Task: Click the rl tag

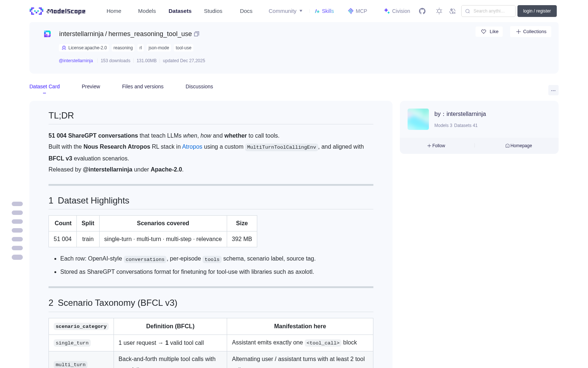Action: (141, 48)
